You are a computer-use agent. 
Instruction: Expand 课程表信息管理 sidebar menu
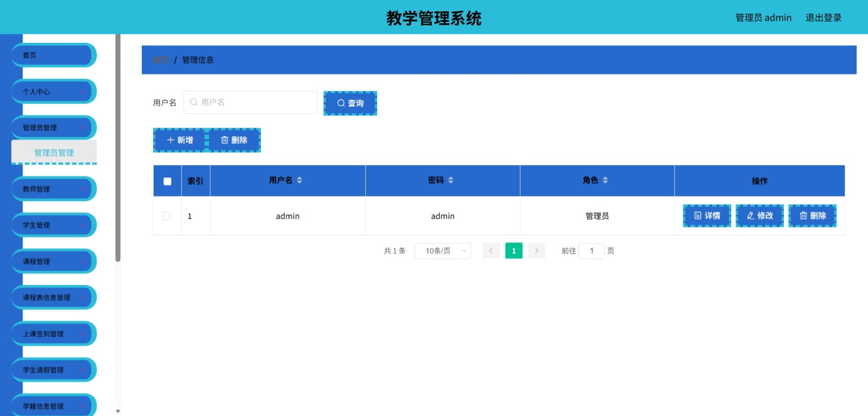54,297
